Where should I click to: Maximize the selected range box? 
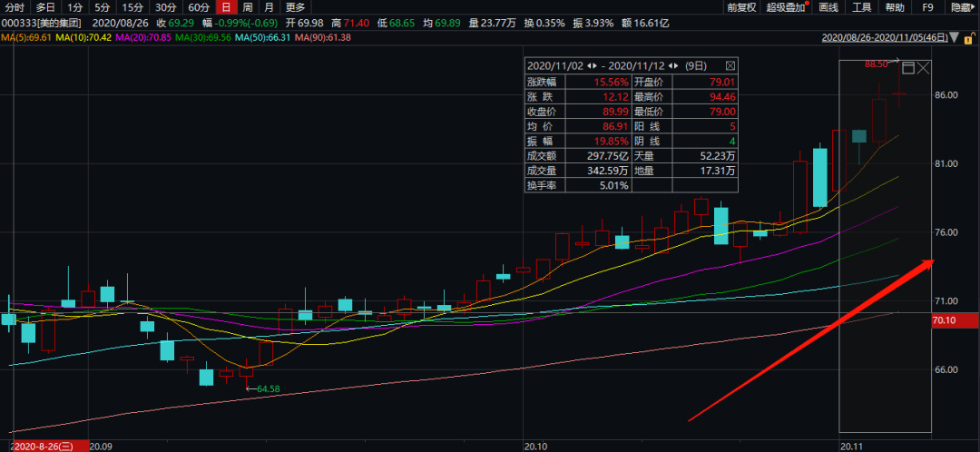(x=908, y=67)
